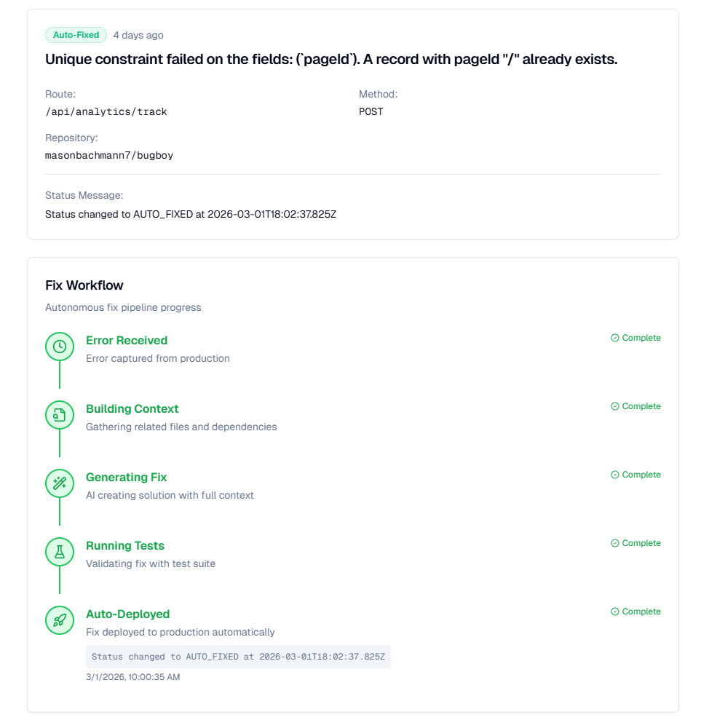Click the Auto-Deployed step title
The height and width of the screenshot is (728, 717).
tap(127, 614)
